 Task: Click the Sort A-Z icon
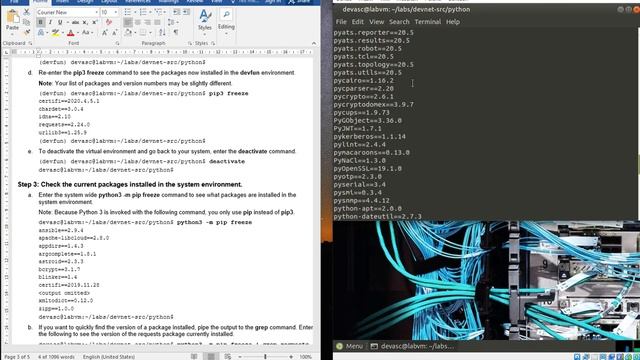[162, 33]
